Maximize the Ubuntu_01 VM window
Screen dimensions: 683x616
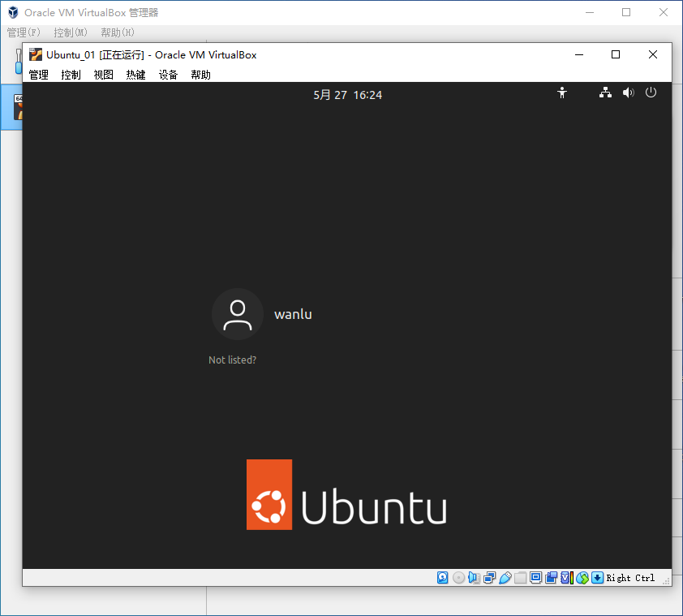coord(616,55)
